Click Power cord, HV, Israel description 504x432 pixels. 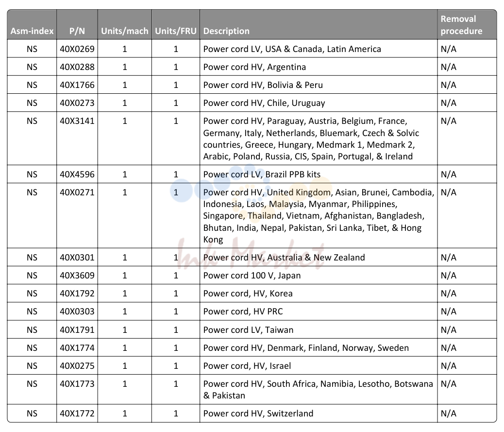247,366
